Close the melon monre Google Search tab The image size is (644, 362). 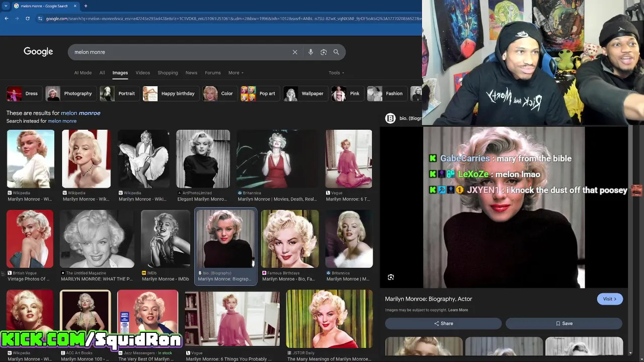[x=75, y=6]
